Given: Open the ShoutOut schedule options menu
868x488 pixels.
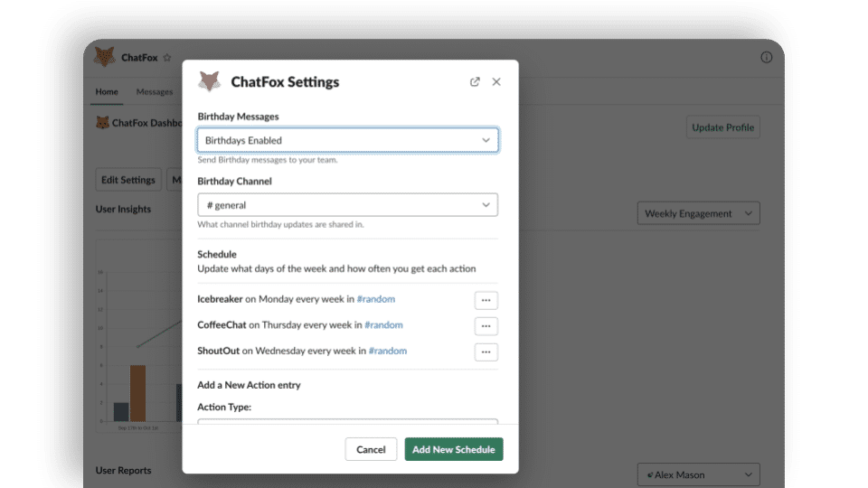Looking at the screenshot, I should pyautogui.click(x=486, y=352).
